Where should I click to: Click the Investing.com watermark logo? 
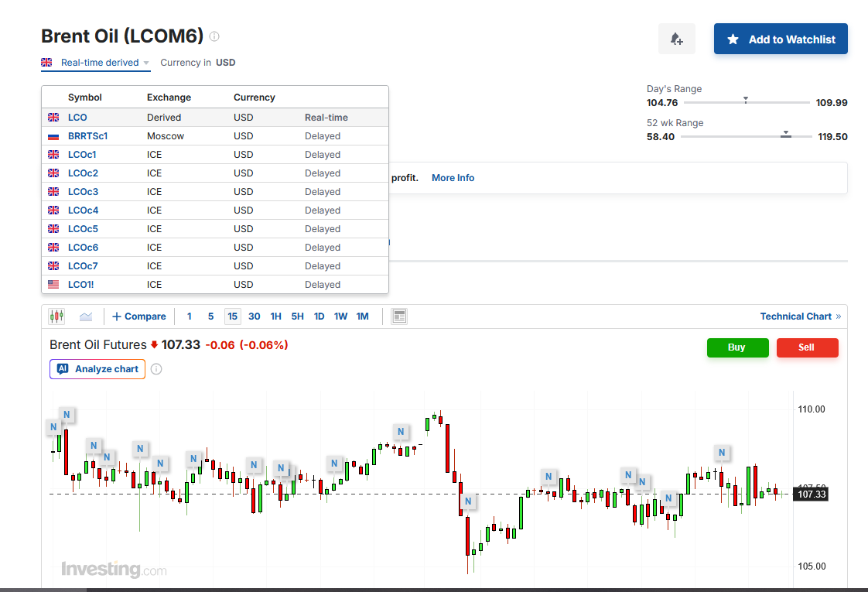114,570
